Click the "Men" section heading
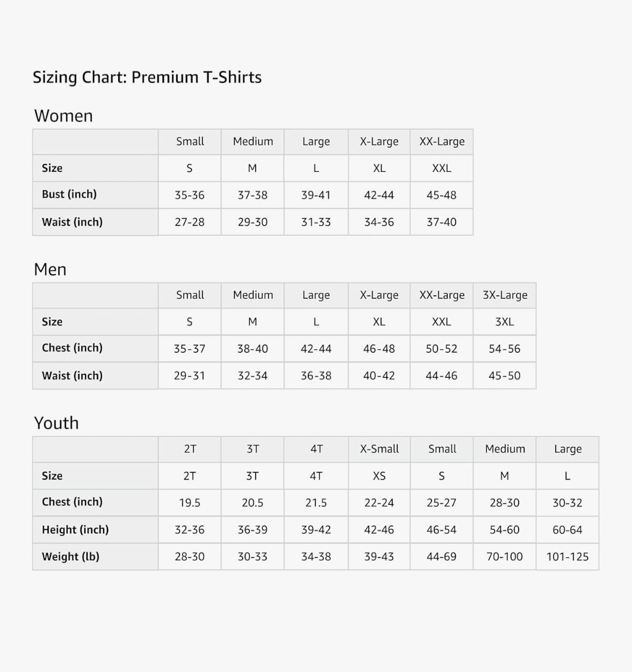 [50, 270]
